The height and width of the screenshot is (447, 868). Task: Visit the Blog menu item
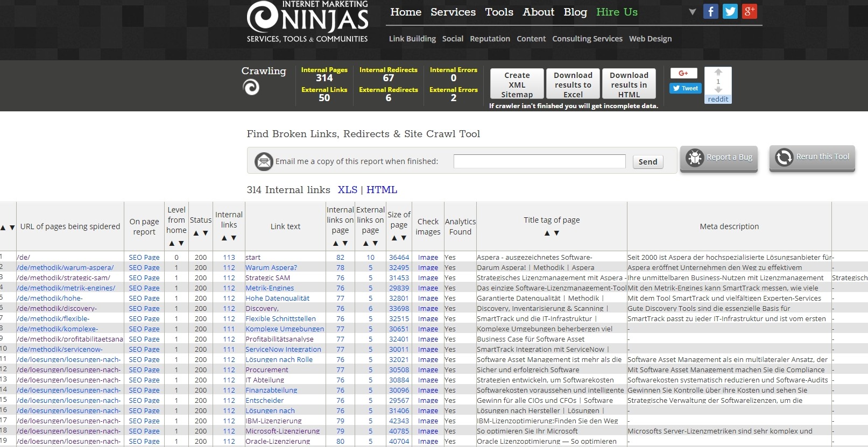[x=575, y=12]
